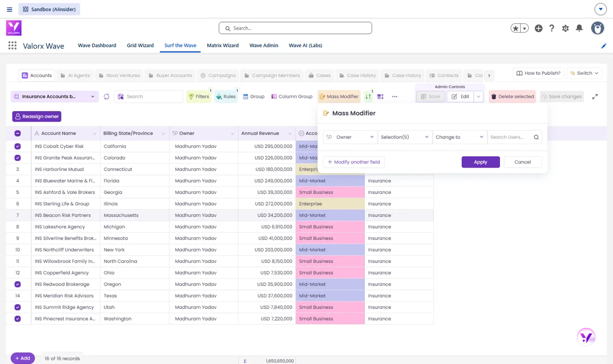The image size is (613, 364).
Task: Switch to Matrix Wizard tab
Action: pos(223,45)
